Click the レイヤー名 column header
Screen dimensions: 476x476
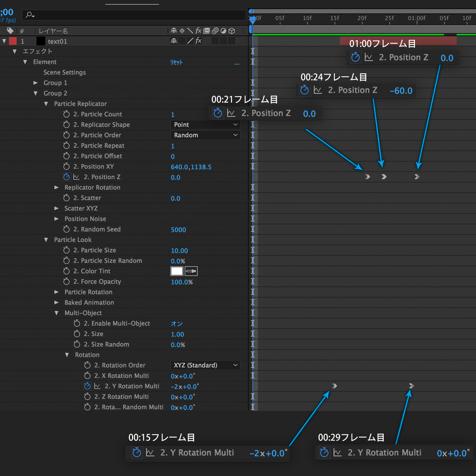click(x=54, y=31)
